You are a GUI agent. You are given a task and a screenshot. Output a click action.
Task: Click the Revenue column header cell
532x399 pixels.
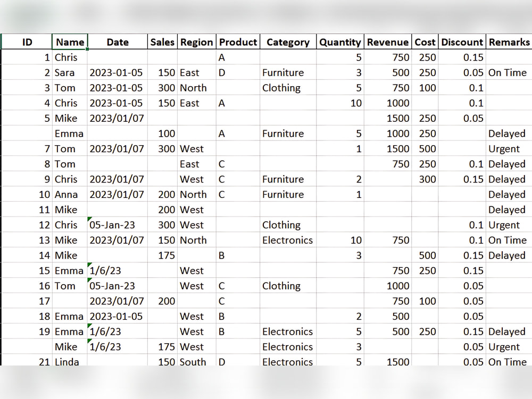coord(388,41)
